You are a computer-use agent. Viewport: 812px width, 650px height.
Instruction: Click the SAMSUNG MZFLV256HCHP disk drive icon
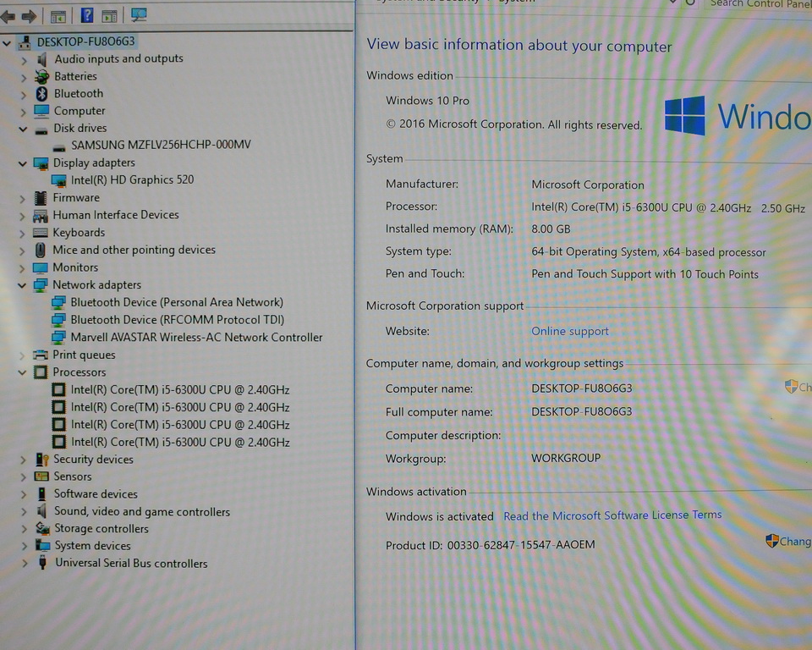pyautogui.click(x=59, y=147)
